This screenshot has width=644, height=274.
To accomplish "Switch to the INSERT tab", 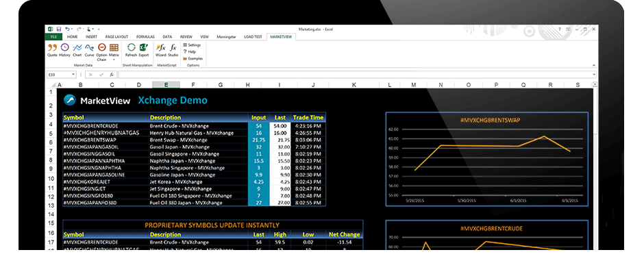I will [x=91, y=36].
